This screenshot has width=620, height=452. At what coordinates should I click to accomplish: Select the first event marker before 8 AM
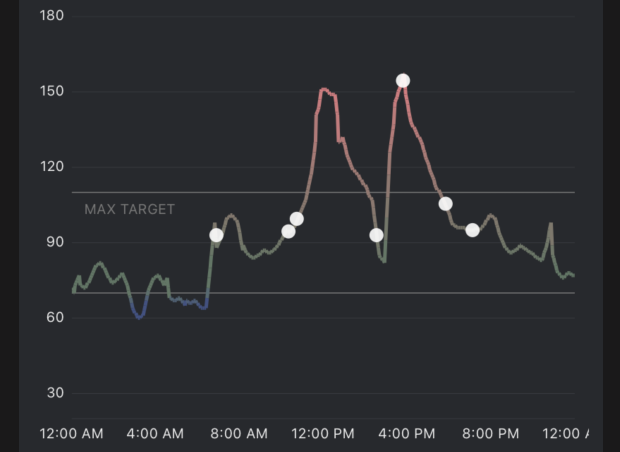coord(216,236)
